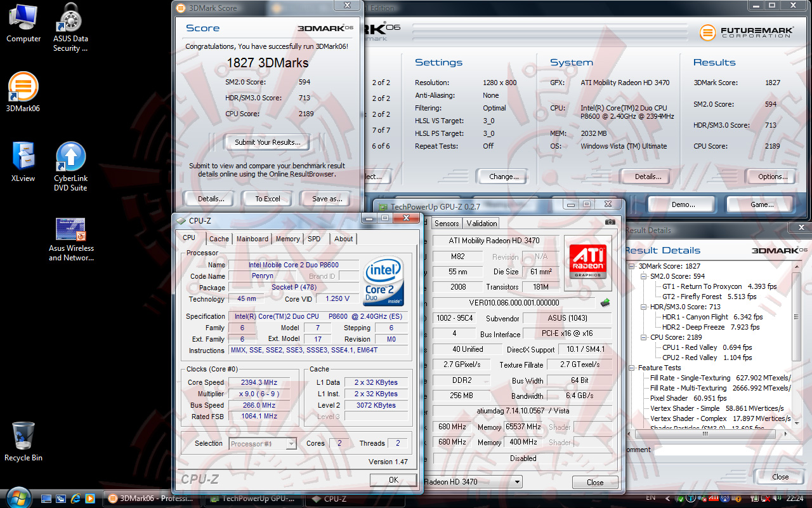Viewport: 812px width, 508px height.
Task: Open CyberLink DVD Suite shortcut
Action: 70,166
